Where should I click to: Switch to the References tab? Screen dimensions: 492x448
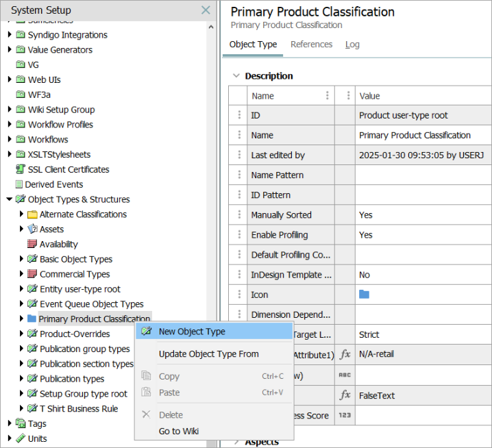pos(311,45)
